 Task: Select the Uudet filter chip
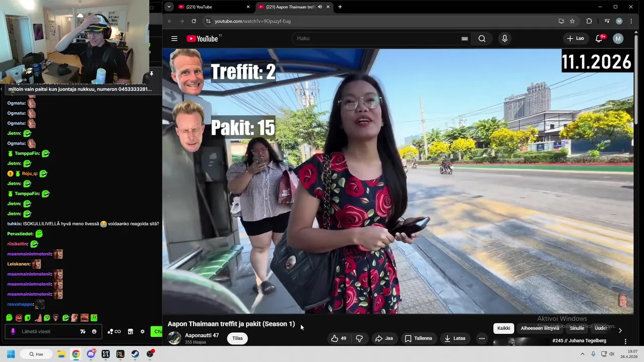pos(601,328)
